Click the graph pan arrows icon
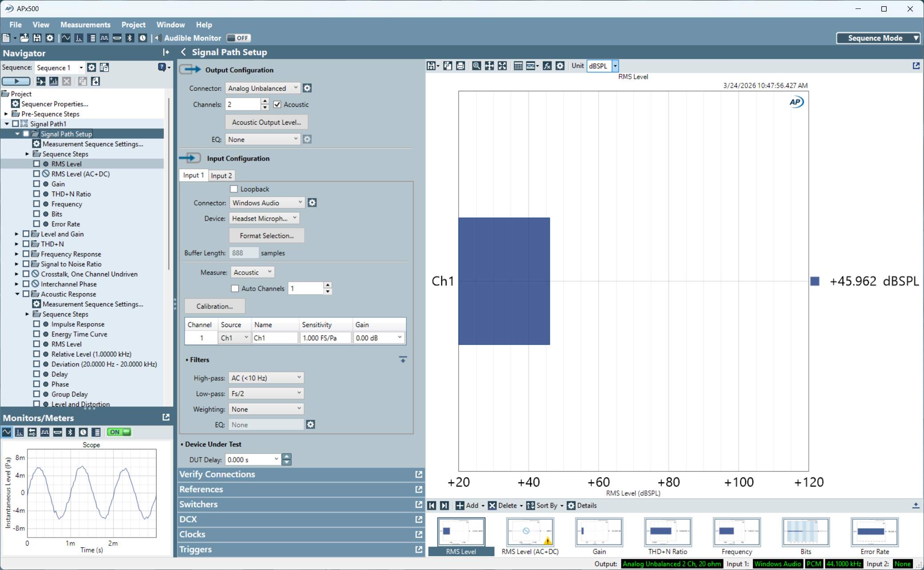The image size is (924, 570). click(489, 66)
